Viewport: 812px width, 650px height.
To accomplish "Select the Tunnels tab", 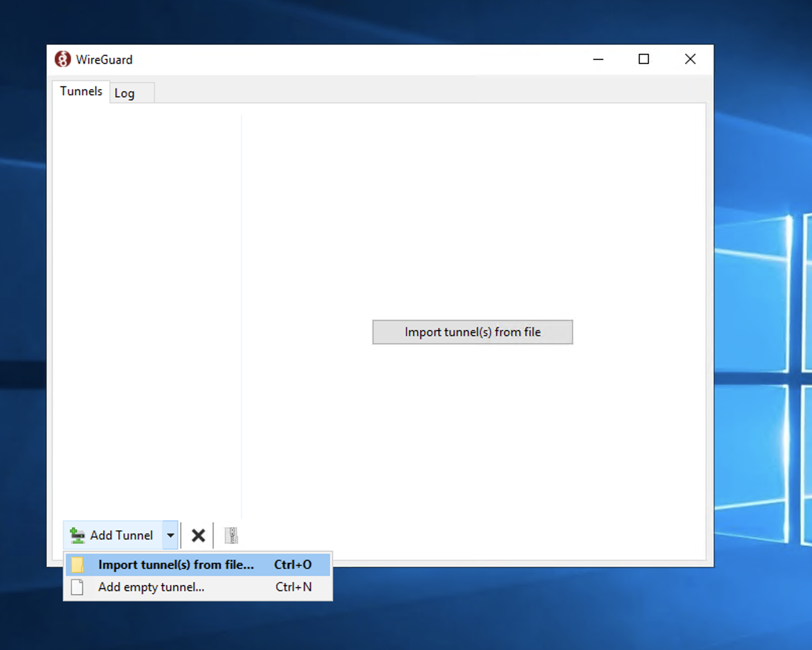I will pyautogui.click(x=81, y=92).
